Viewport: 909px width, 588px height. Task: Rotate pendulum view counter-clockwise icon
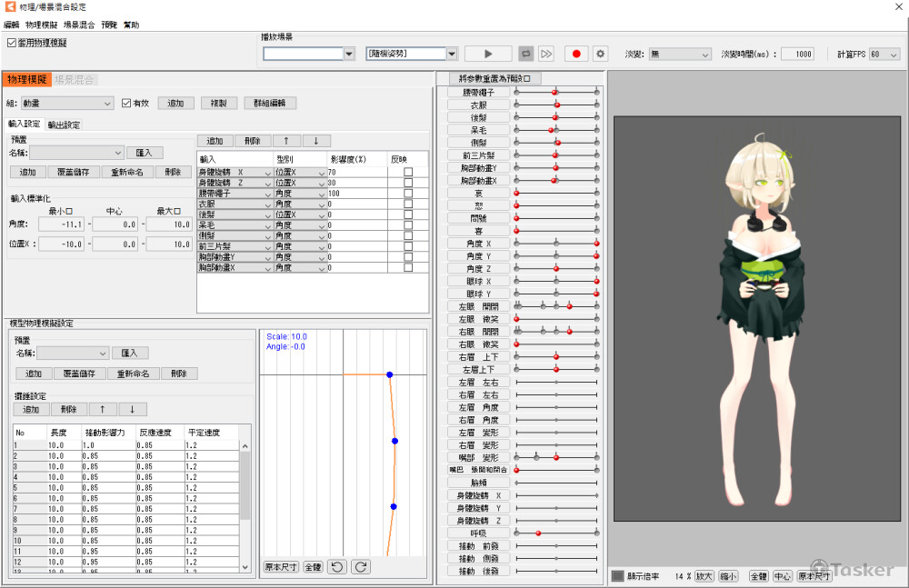(x=337, y=566)
